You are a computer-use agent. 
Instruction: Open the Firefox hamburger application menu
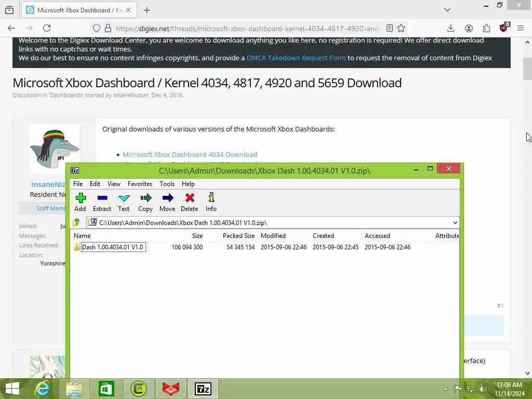pos(521,28)
